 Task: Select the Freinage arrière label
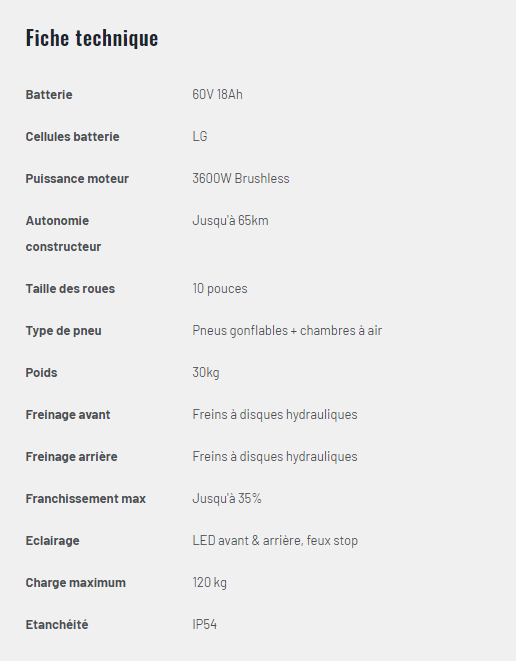tap(72, 457)
